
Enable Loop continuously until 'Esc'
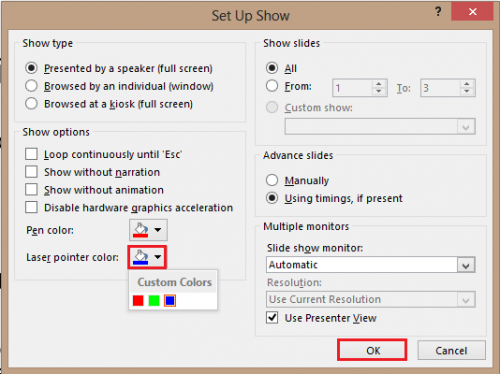click(x=31, y=154)
